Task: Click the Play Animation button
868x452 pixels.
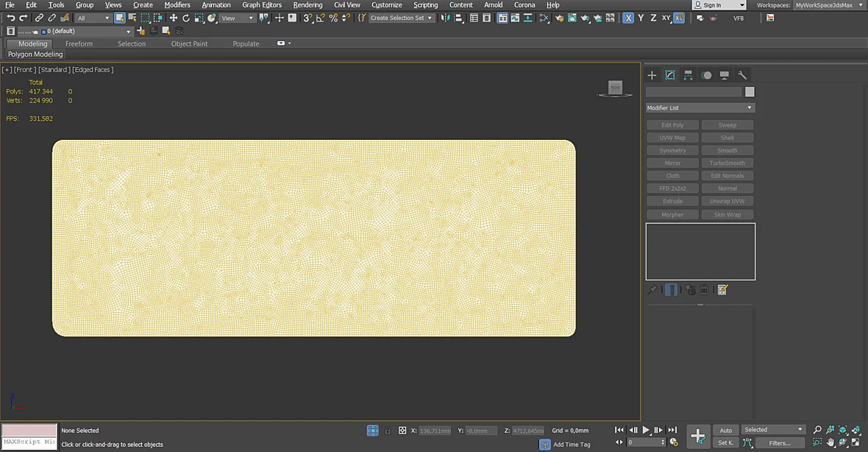Action: click(645, 430)
